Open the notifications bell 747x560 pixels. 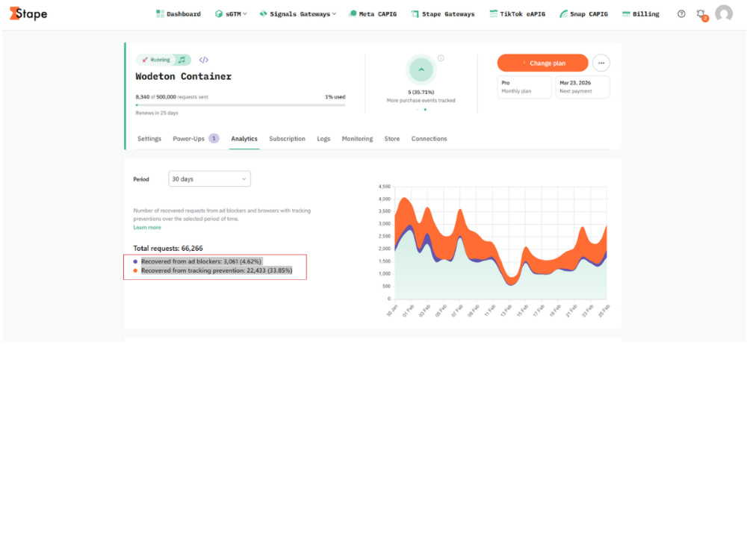click(701, 15)
